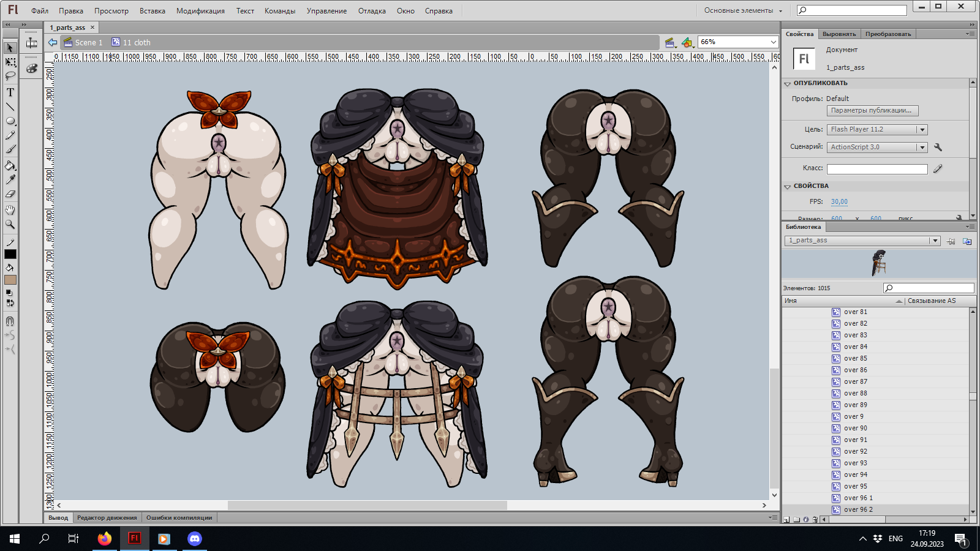
Task: Collapse the СВОЙСТВА section
Action: tap(788, 186)
